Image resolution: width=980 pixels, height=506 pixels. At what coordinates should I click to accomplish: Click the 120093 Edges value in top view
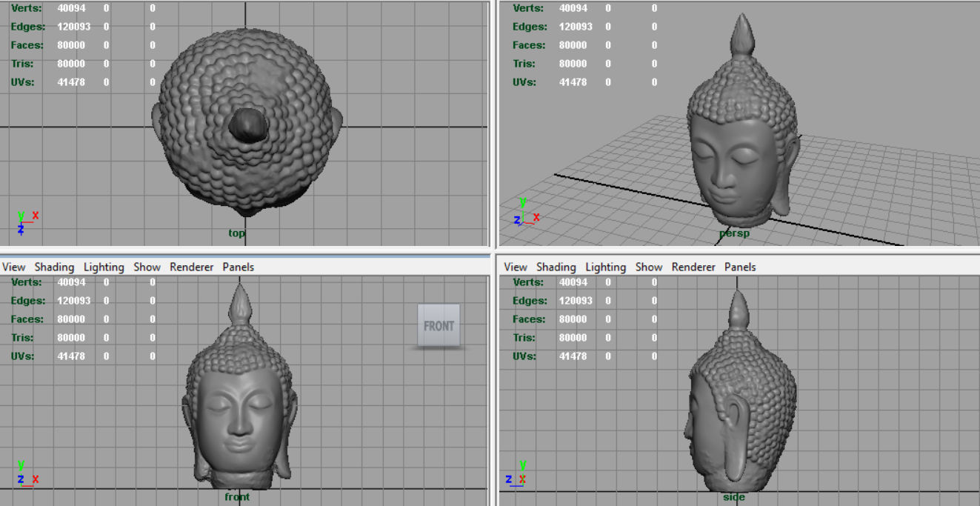(74, 27)
